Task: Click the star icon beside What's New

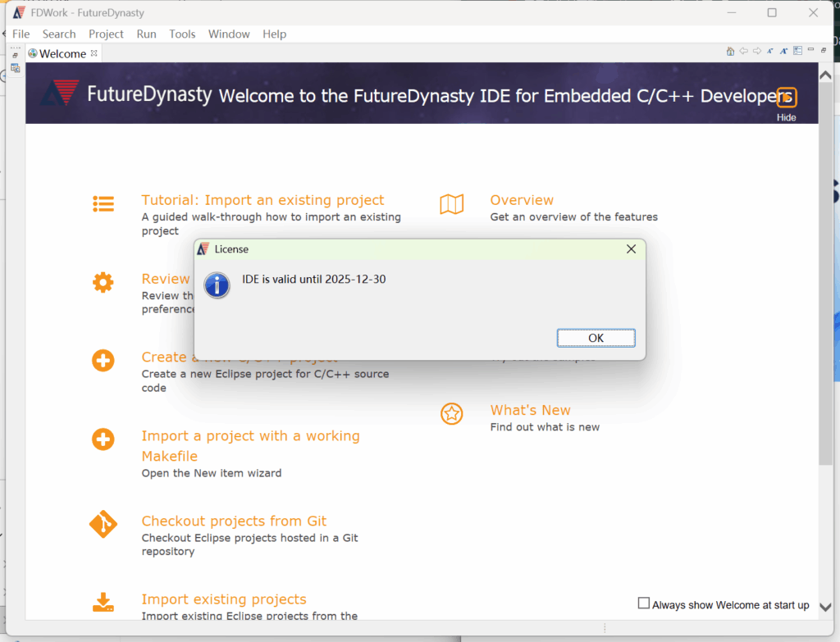Action: click(452, 414)
